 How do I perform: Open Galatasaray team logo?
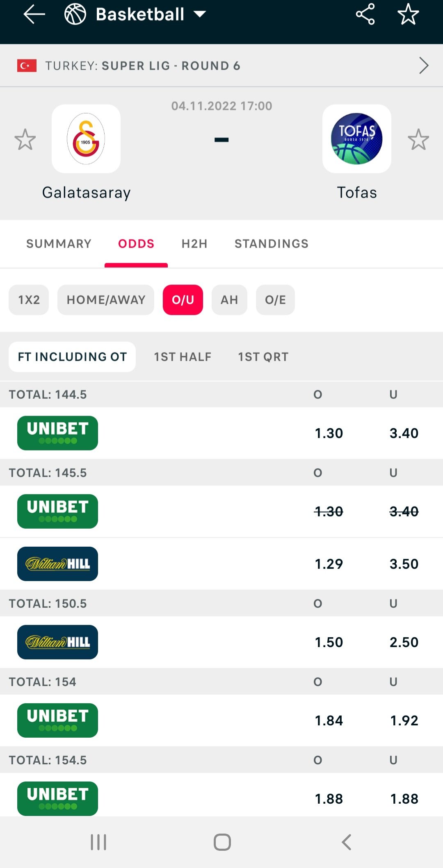86,139
